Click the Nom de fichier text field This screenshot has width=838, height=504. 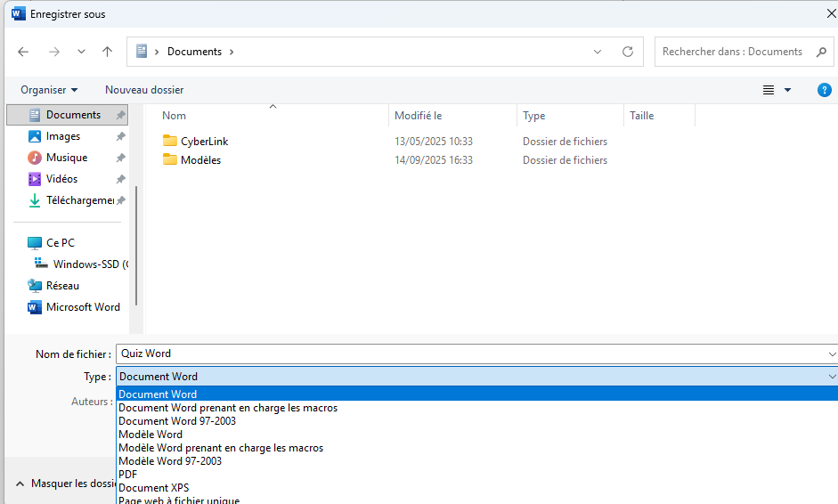[472, 354]
